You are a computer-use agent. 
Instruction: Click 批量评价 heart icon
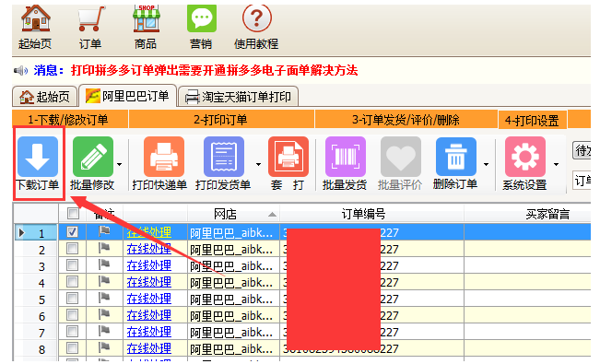tap(401, 157)
